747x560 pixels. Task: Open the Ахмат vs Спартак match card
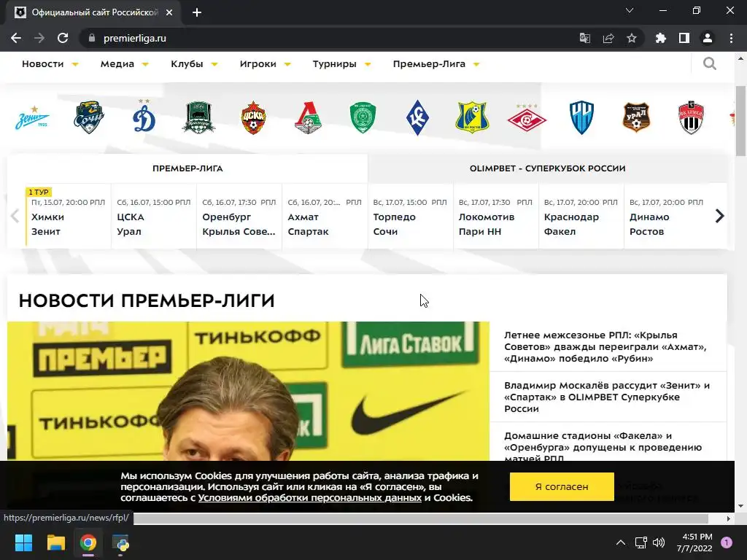(325, 216)
